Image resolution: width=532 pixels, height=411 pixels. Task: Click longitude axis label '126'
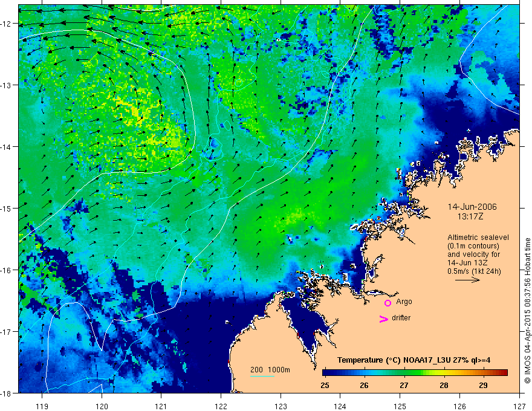tap(459, 406)
